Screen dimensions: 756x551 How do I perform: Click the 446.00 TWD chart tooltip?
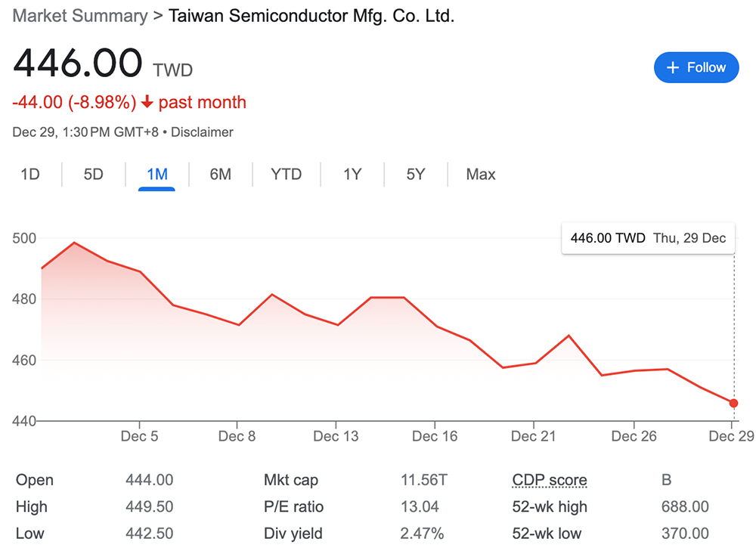[648, 238]
